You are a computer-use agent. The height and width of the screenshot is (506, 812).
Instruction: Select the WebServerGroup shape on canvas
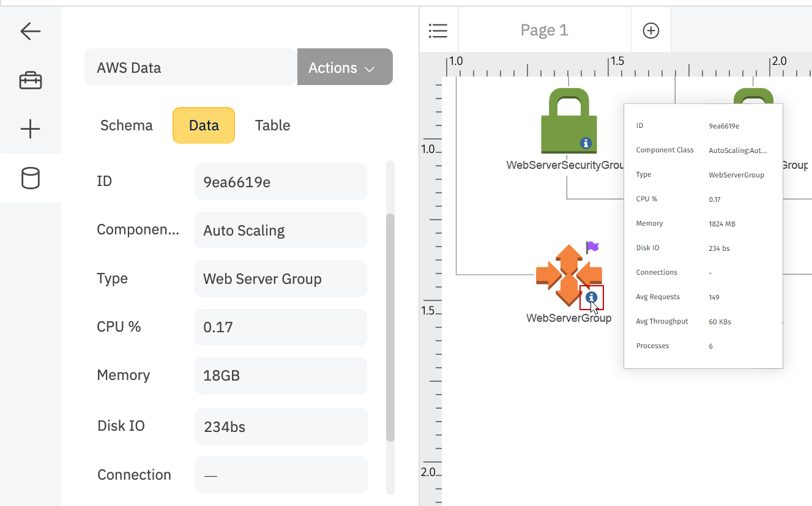pyautogui.click(x=568, y=273)
